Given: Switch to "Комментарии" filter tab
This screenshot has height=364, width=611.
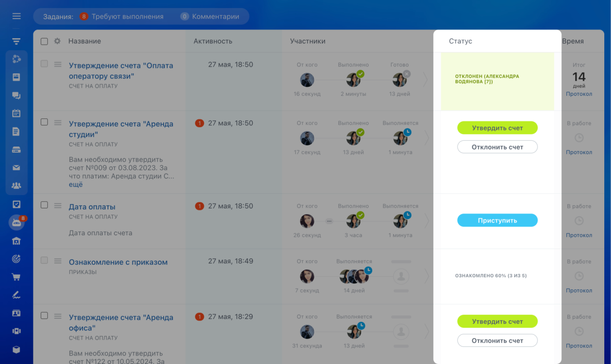Looking at the screenshot, I should pyautogui.click(x=210, y=17).
